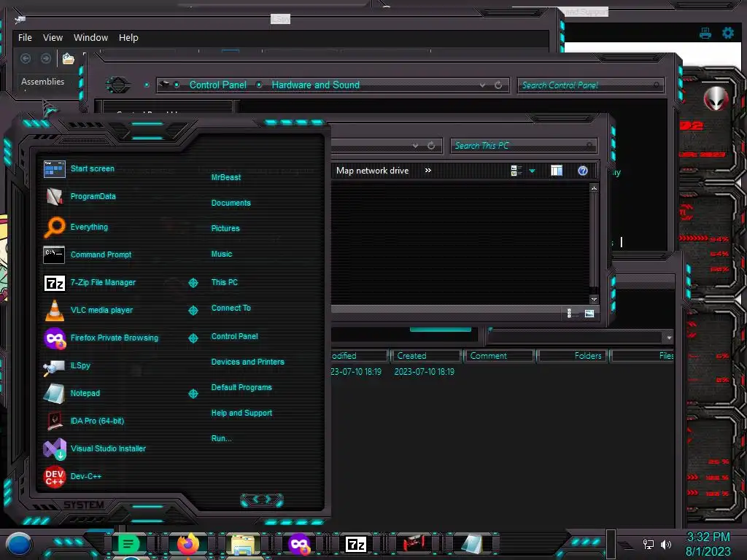Click This PC scrollbar up arrow
Viewport: 747px width, 560px height.
click(x=594, y=189)
